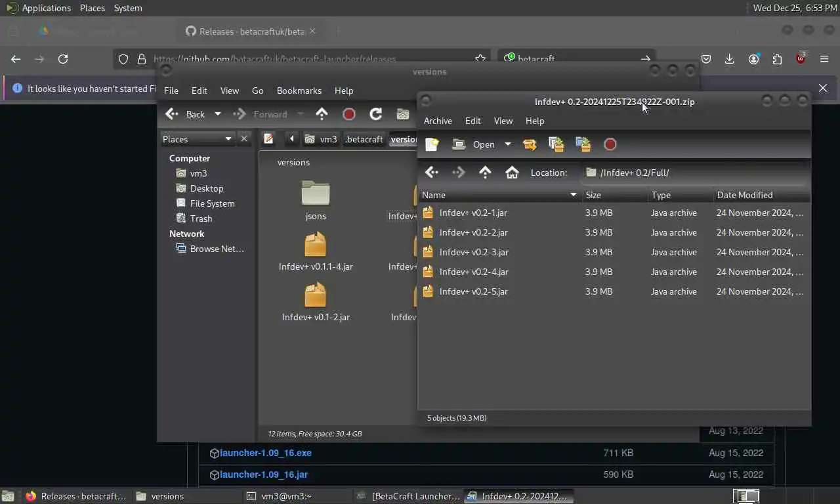The image size is (840, 504).
Task: Download the launcher-1.09_16.exe link
Action: (266, 453)
